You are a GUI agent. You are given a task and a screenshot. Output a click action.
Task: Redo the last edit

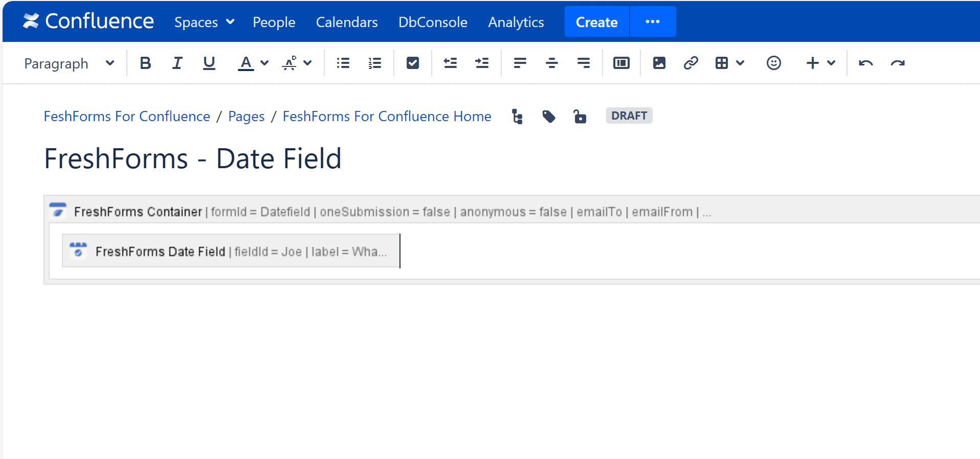(x=897, y=63)
